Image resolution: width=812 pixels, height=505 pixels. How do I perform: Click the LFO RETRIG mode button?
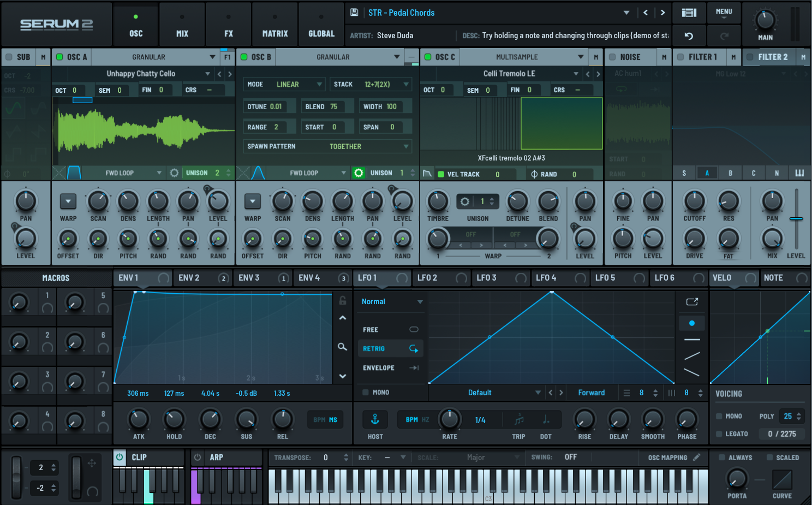(390, 348)
